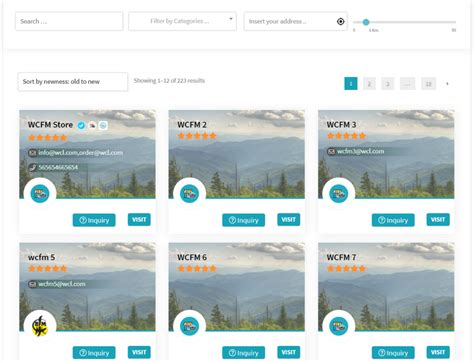Screen dimensions: 474x362
Task: Click the WCFM 3 email icon
Action: point(331,151)
